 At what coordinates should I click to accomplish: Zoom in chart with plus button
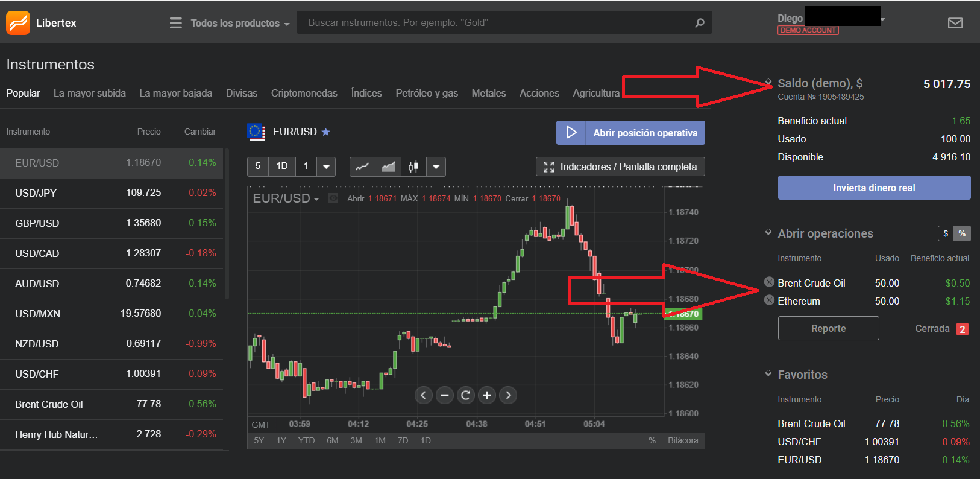pyautogui.click(x=487, y=395)
